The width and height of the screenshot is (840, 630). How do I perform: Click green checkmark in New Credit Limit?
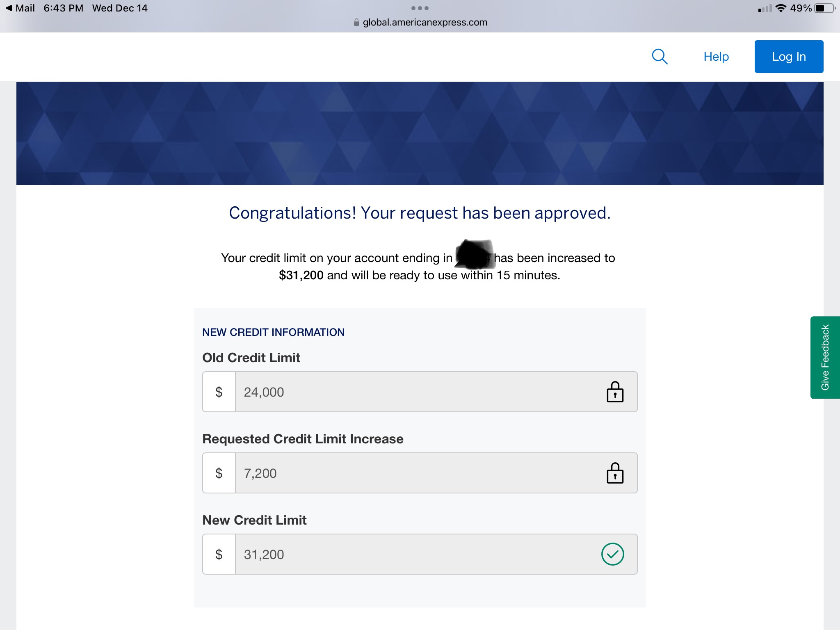(x=612, y=554)
